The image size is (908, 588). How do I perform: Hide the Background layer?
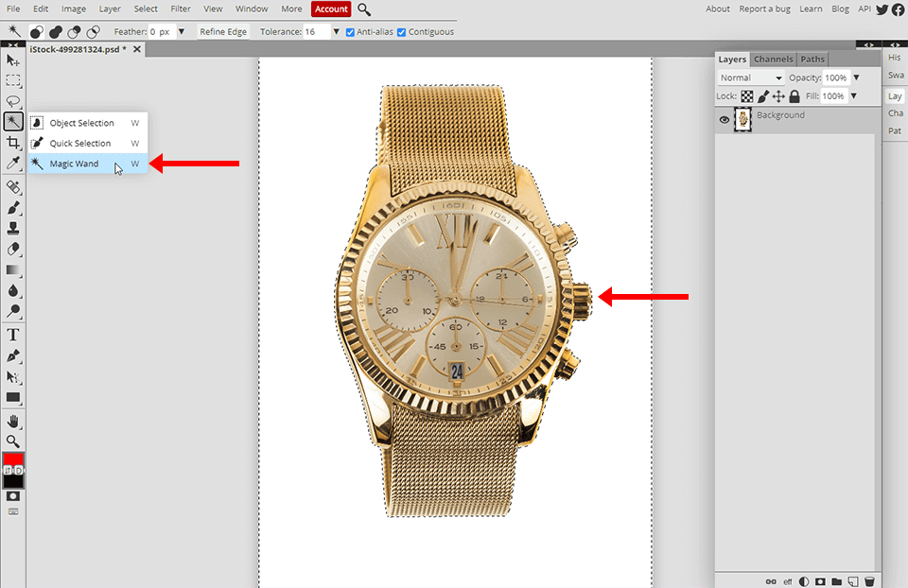tap(724, 119)
